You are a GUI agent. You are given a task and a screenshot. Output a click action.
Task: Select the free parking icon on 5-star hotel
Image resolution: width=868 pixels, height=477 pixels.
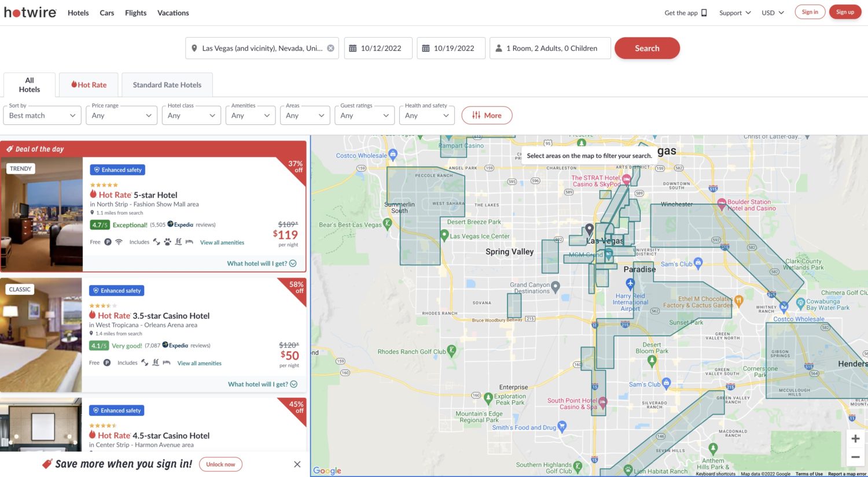tap(108, 242)
